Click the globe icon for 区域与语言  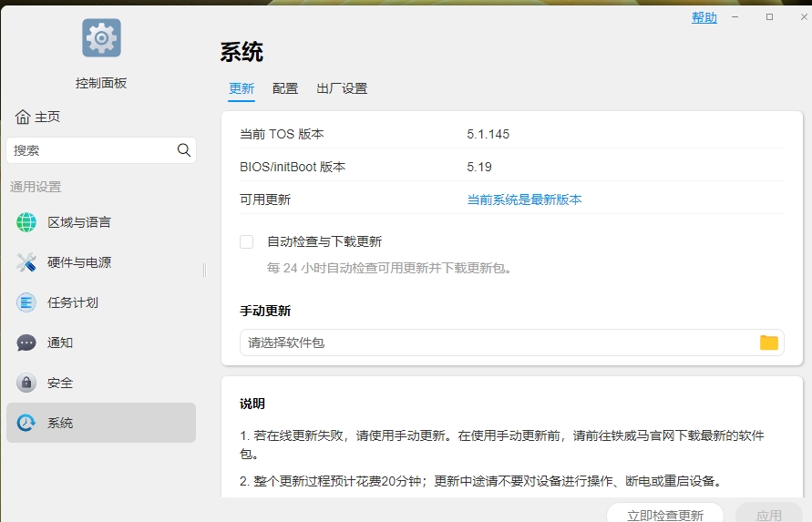tap(26, 222)
